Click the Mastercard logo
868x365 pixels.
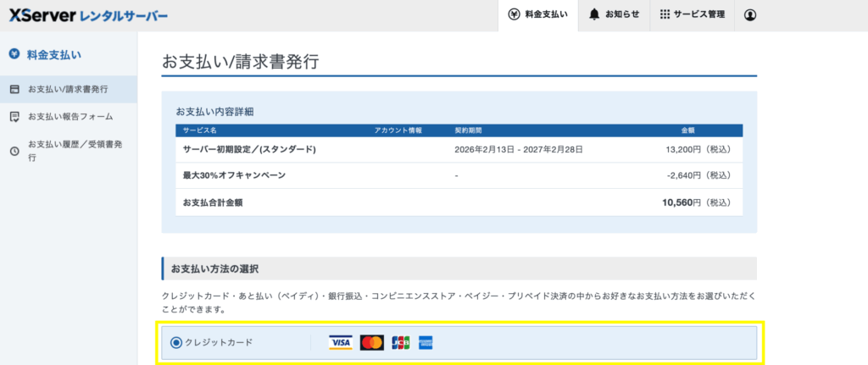coord(371,343)
